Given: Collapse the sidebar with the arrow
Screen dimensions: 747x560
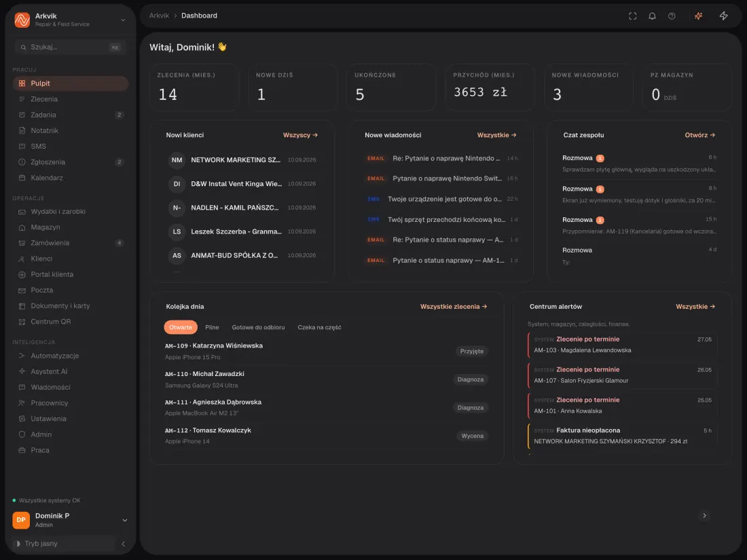Looking at the screenshot, I should coord(124,544).
